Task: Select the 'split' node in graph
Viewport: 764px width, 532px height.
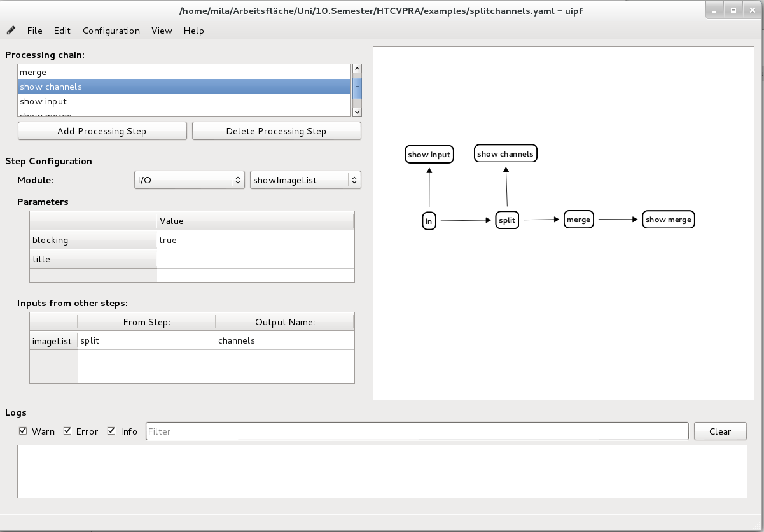Action: 507,220
